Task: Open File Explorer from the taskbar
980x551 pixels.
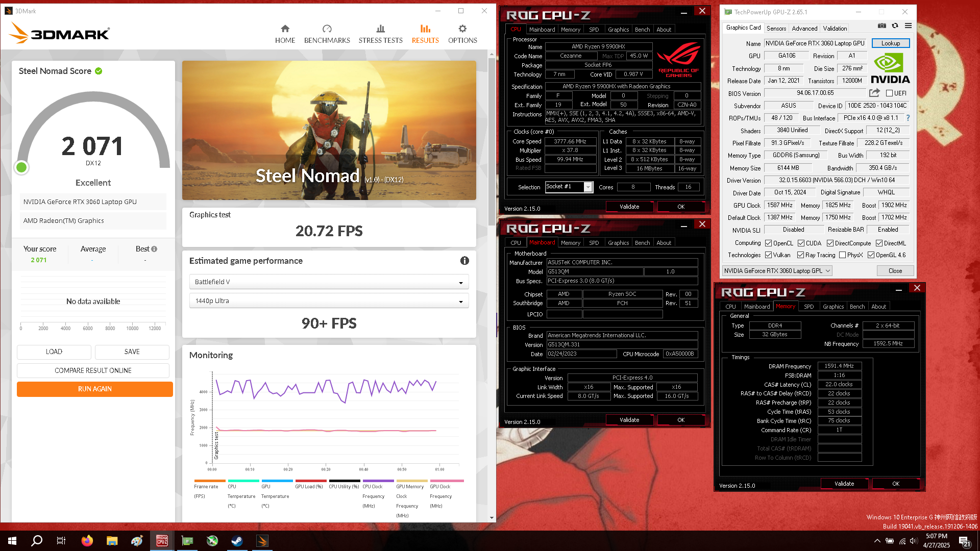Action: click(x=112, y=541)
